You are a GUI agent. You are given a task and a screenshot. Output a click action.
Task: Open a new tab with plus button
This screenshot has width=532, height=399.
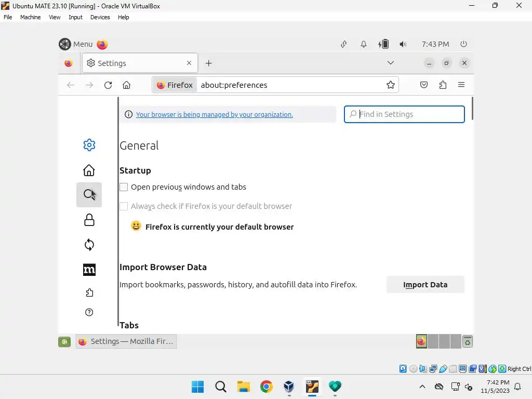pos(209,63)
